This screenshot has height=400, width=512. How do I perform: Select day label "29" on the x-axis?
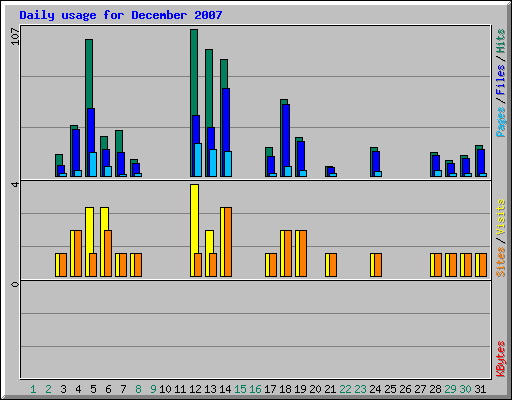[450, 389]
